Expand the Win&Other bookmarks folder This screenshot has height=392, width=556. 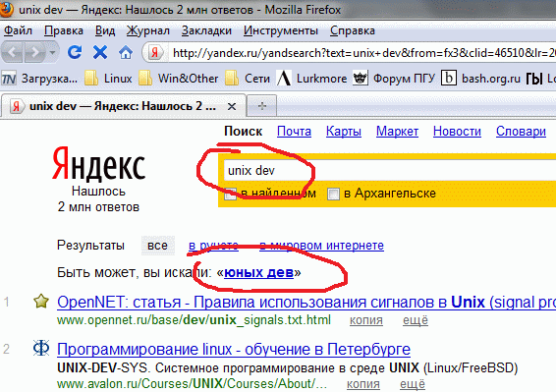(178, 79)
